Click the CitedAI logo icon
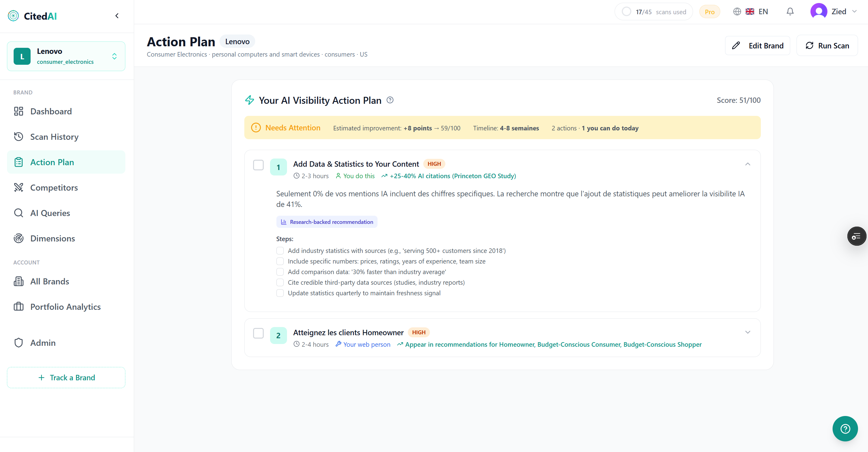This screenshot has height=452, width=868. 14,16
